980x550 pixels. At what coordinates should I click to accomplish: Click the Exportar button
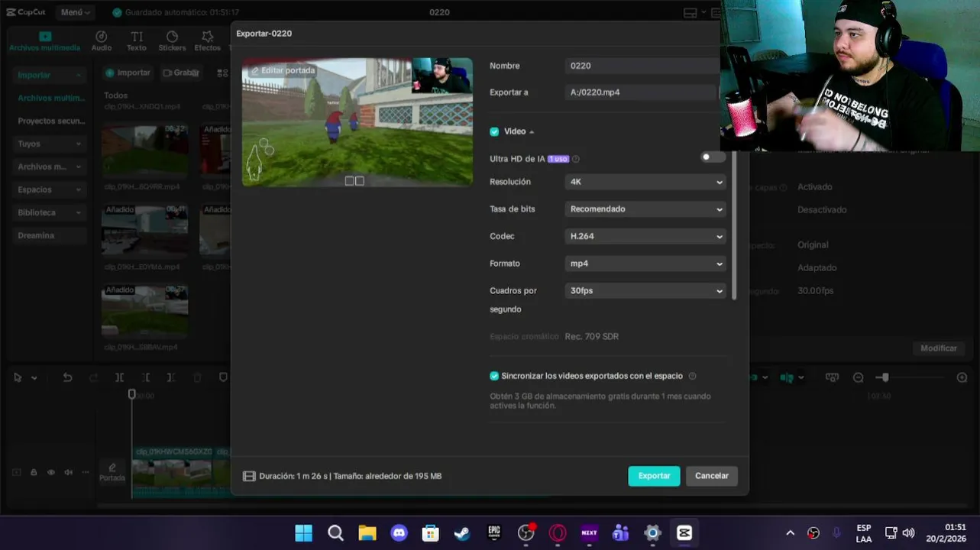tap(654, 476)
